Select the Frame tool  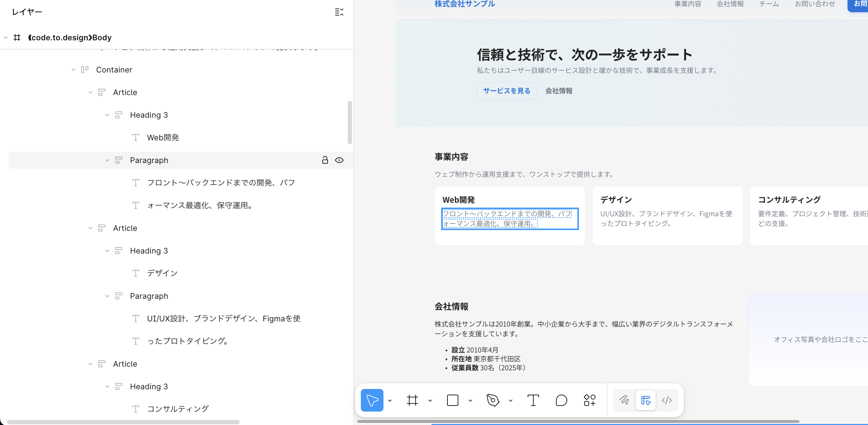[x=412, y=400]
